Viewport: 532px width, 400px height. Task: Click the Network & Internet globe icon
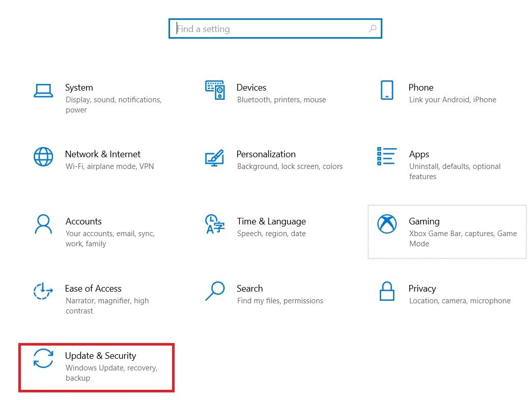[x=43, y=157]
